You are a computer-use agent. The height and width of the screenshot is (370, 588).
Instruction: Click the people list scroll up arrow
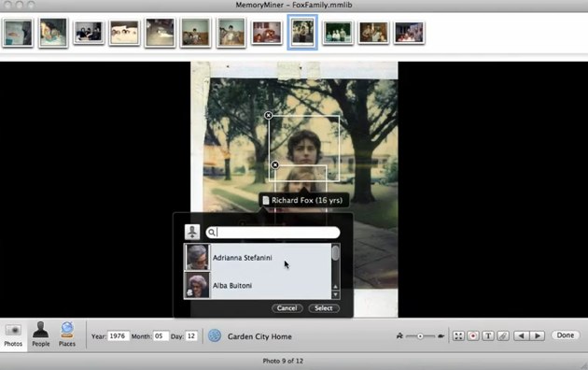coord(336,287)
